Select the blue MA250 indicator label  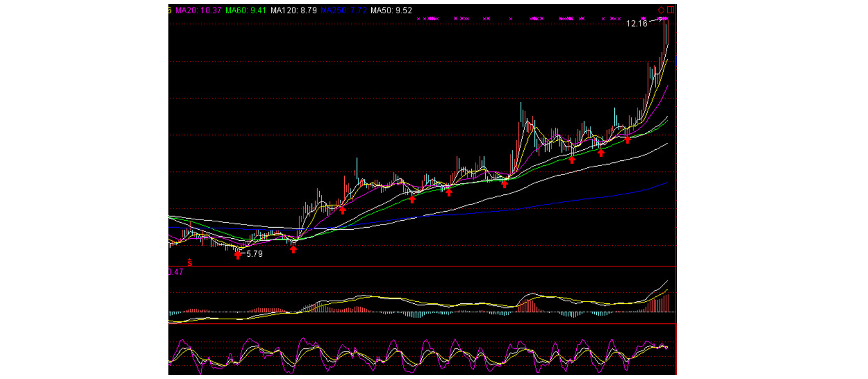(x=343, y=11)
